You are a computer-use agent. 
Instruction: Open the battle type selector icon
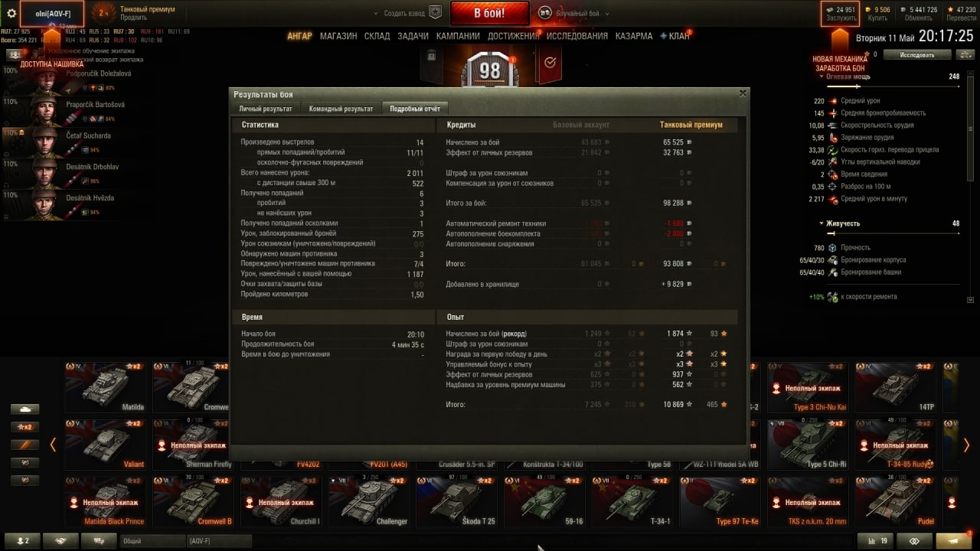(x=545, y=13)
